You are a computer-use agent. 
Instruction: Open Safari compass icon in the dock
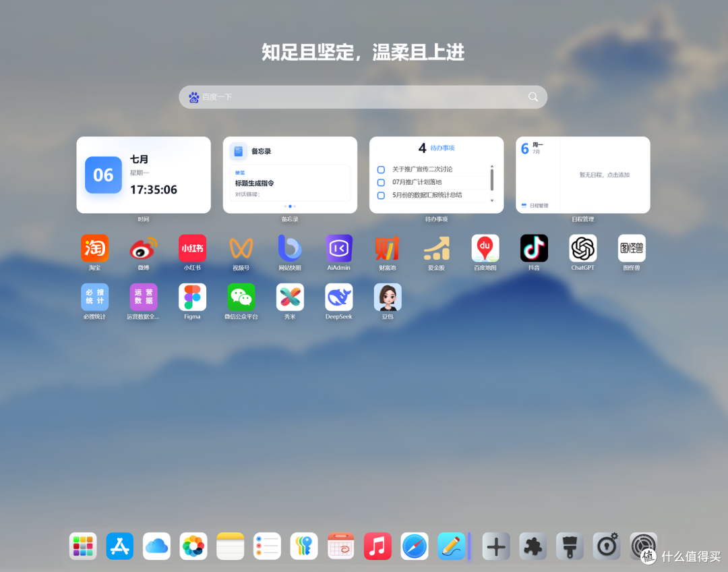414,546
